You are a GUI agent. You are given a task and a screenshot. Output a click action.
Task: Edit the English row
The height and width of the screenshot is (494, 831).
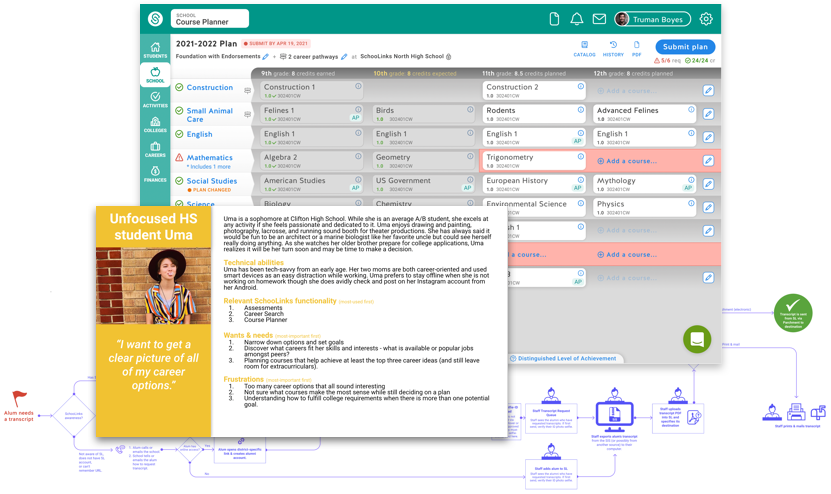pyautogui.click(x=708, y=137)
